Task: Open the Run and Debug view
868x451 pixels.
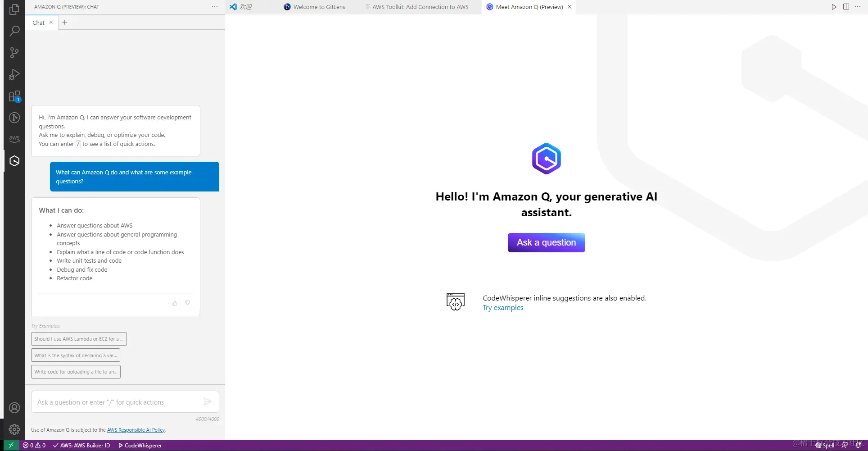Action: coord(14,74)
